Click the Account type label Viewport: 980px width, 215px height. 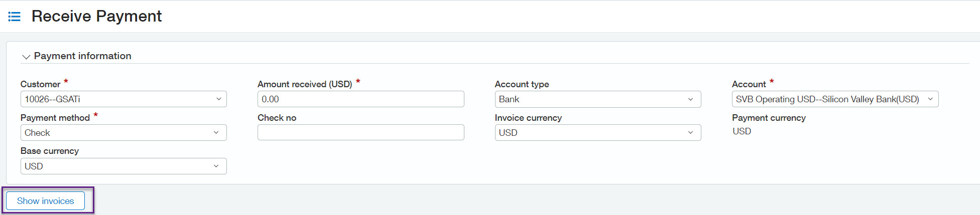pyautogui.click(x=522, y=84)
